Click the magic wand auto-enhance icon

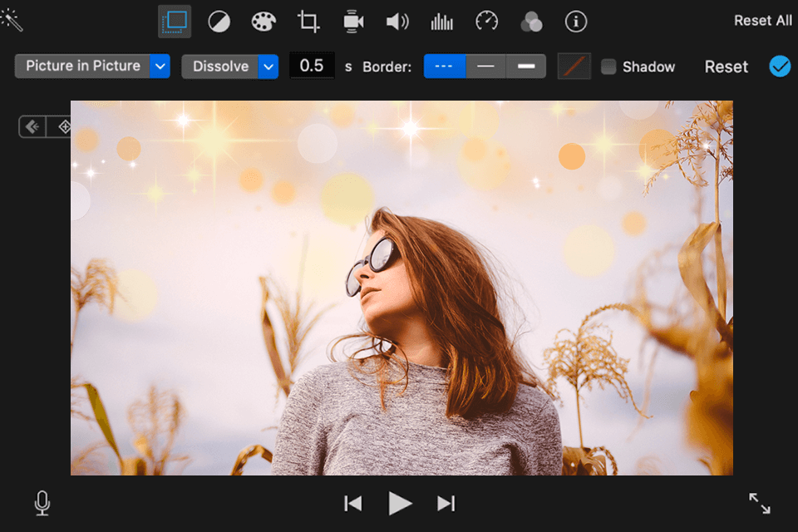[11, 20]
